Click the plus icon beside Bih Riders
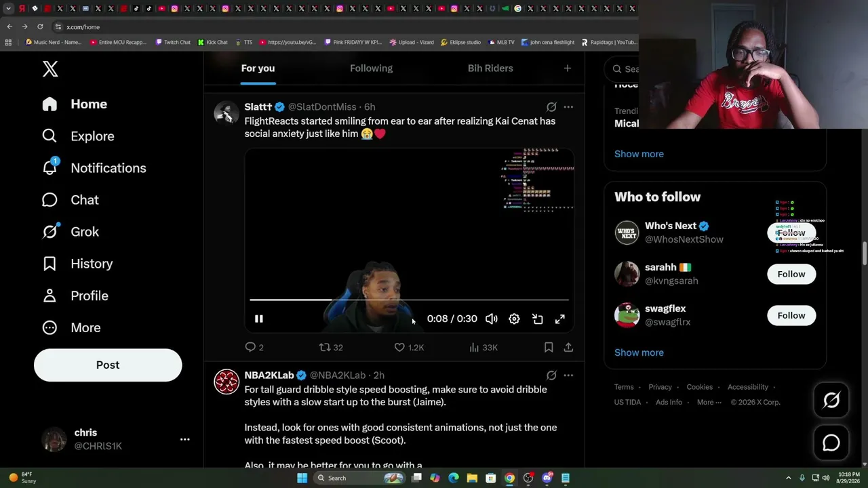Image resolution: width=868 pixels, height=488 pixels. (x=568, y=68)
